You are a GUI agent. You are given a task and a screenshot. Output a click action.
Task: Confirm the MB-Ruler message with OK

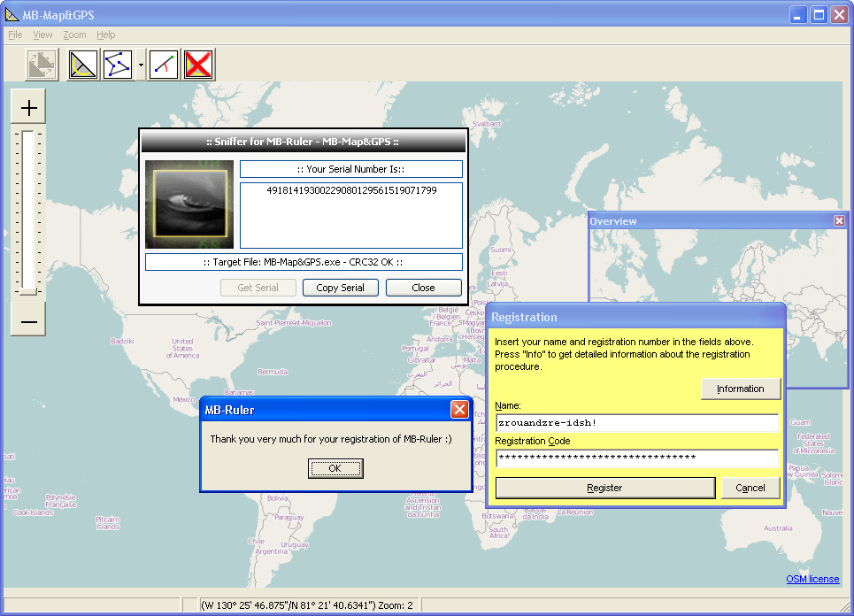coord(335,468)
